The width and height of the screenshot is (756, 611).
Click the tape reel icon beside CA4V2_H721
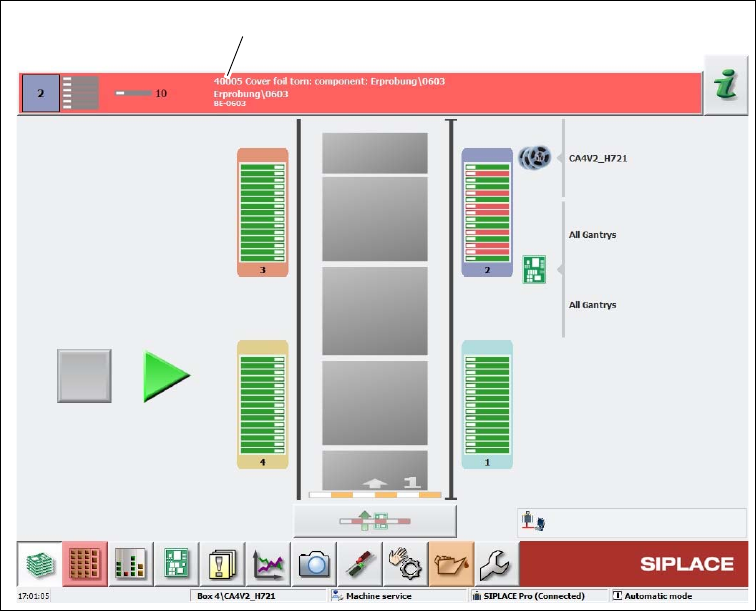point(535,157)
